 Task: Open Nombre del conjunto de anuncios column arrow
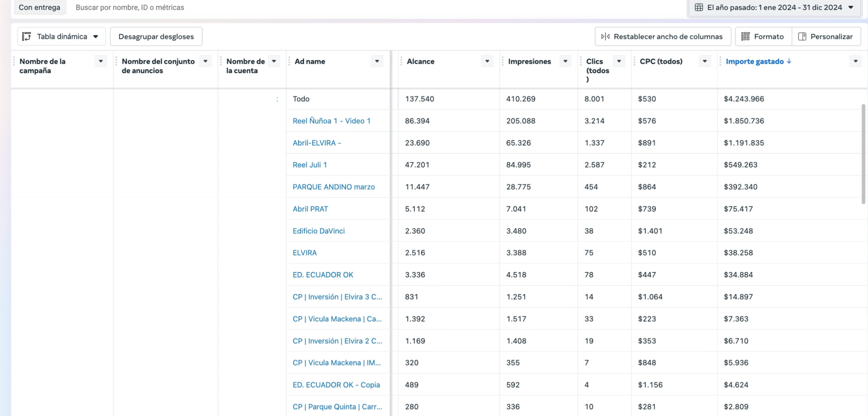point(205,61)
